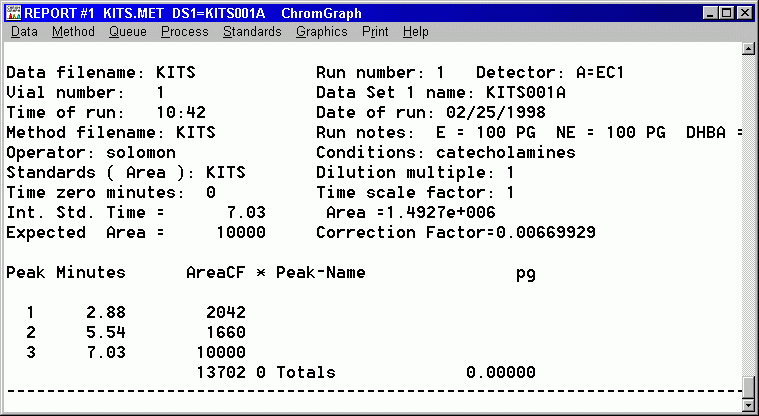759x416 pixels.
Task: Open the Standards menu
Action: pos(252,32)
